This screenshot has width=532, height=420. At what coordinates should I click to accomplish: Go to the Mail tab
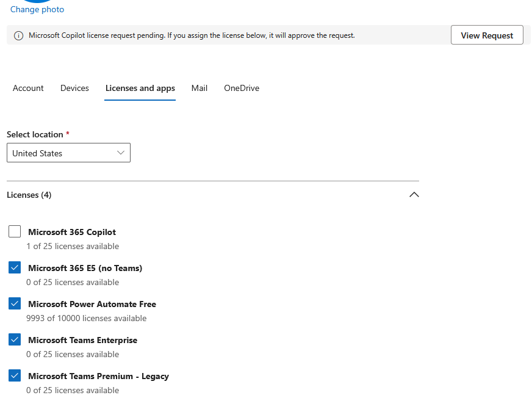(199, 89)
